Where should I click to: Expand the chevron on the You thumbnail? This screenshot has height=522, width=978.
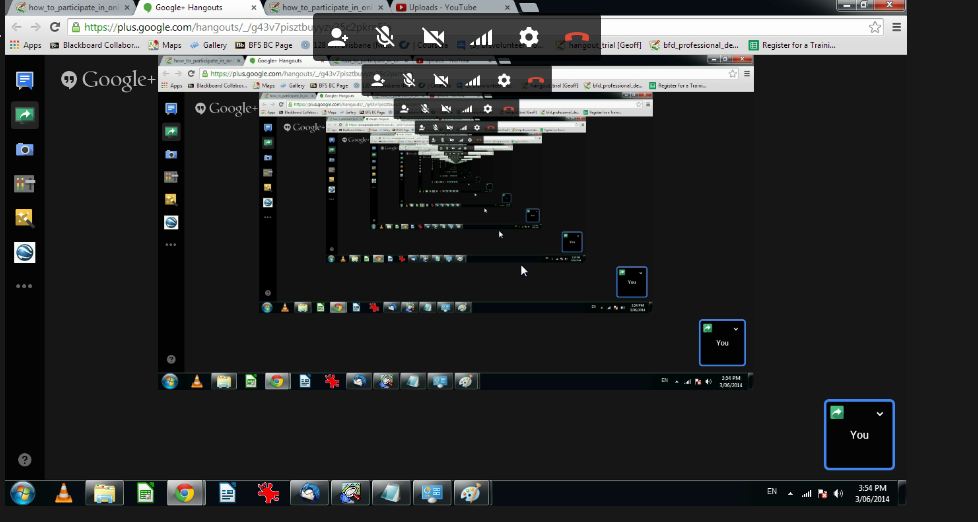coord(880,414)
